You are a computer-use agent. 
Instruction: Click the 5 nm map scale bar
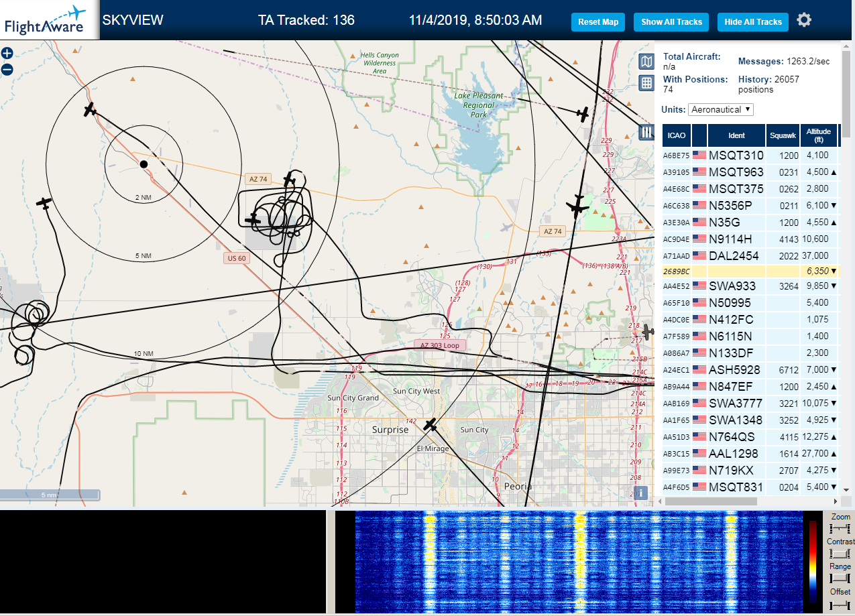[x=50, y=495]
